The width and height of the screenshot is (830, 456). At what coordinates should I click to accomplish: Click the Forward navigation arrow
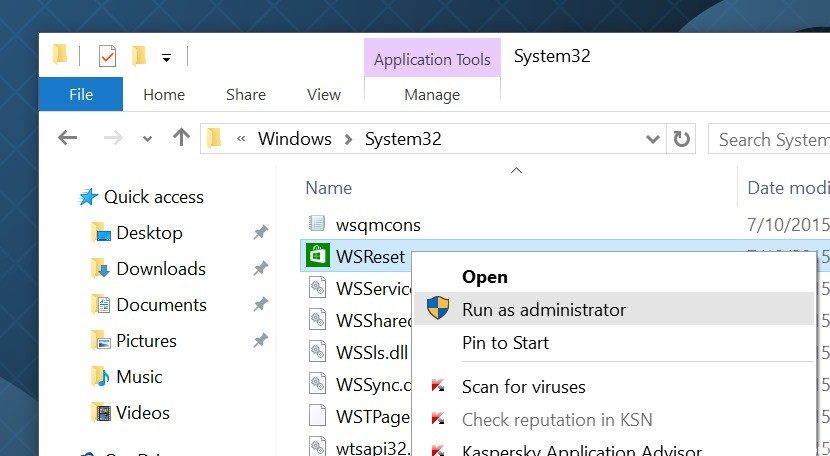pos(113,138)
